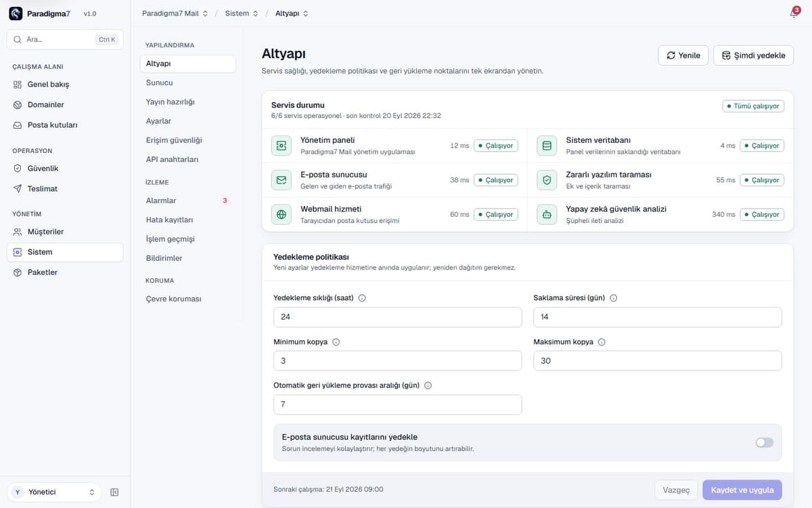Click the Paradigma7 logo icon
This screenshot has width=812, height=508.
(x=16, y=14)
